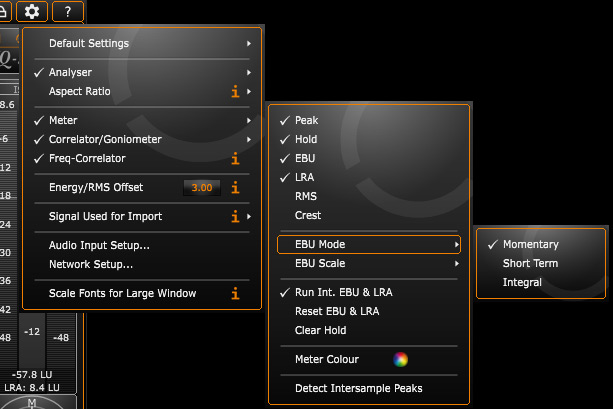Choose Network Setup menu entry
Image resolution: width=613 pixels, height=409 pixels.
[91, 264]
